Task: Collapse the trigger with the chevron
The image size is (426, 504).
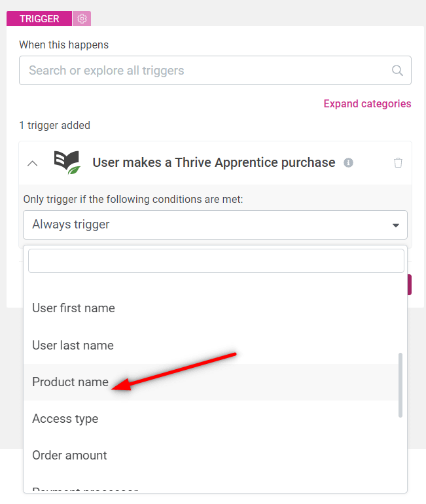Action: (33, 163)
